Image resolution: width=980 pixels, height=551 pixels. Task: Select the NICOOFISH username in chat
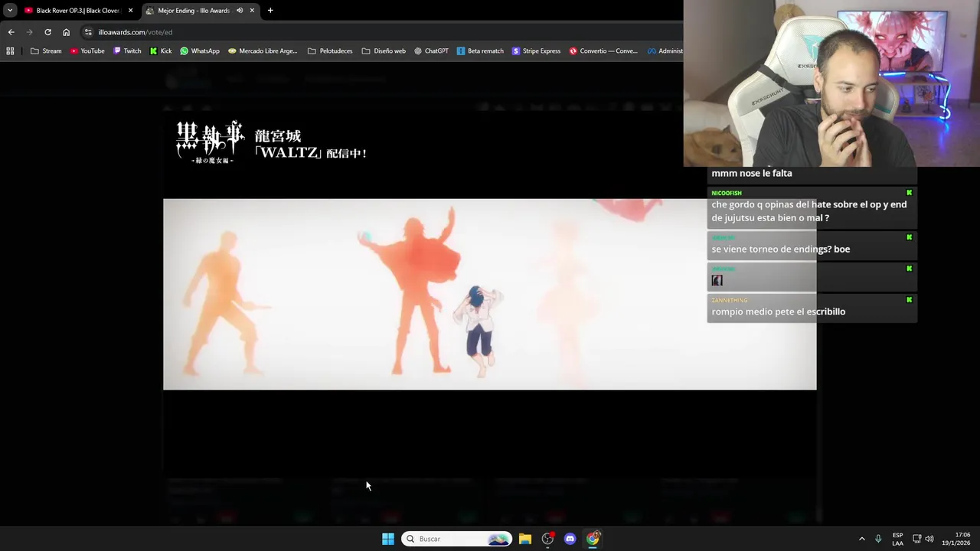[x=727, y=193]
